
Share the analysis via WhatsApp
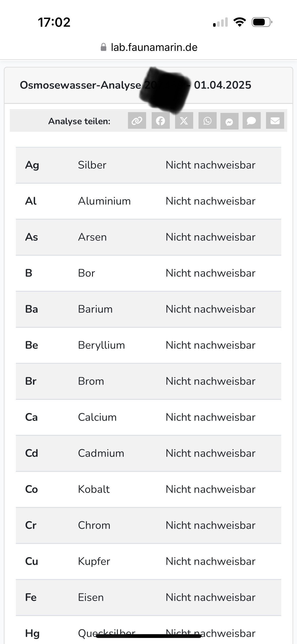[207, 121]
